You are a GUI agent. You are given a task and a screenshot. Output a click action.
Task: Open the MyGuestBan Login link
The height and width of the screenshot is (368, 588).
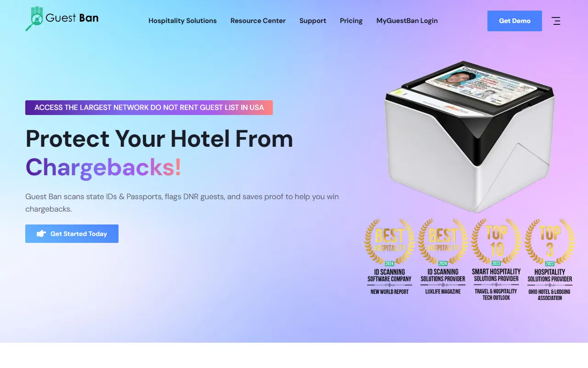pyautogui.click(x=407, y=21)
